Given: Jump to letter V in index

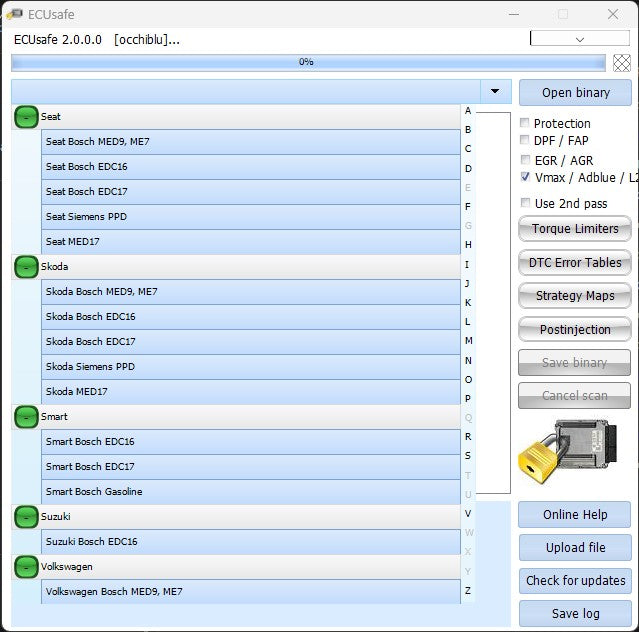Looking at the screenshot, I should (468, 514).
